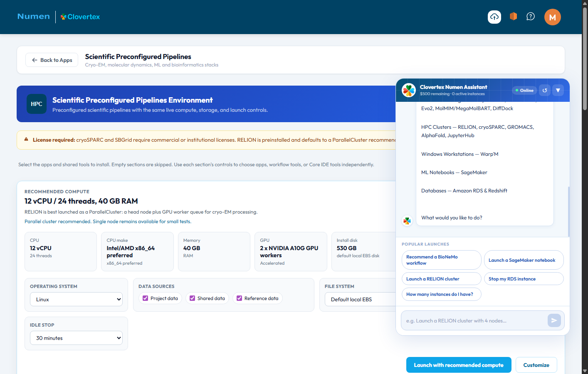Screen dimensions: 588x374
Task: Open the help chat bubble icon
Action: tap(531, 17)
